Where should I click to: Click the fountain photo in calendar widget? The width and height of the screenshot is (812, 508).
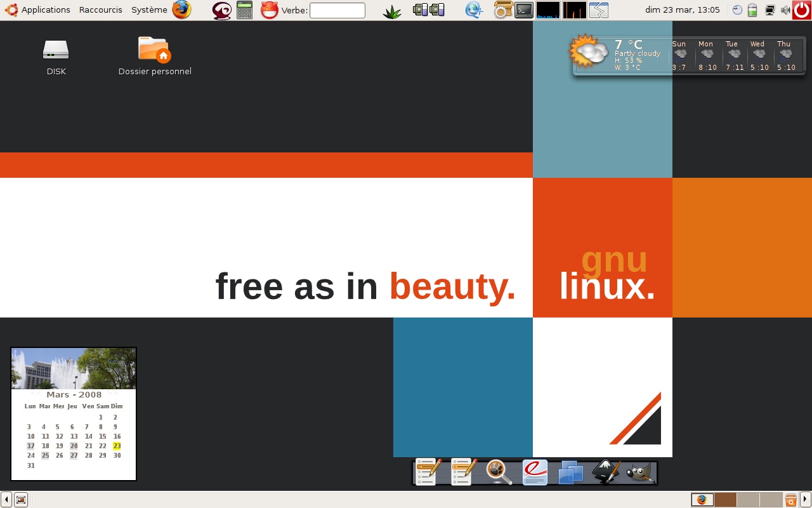[x=74, y=368]
